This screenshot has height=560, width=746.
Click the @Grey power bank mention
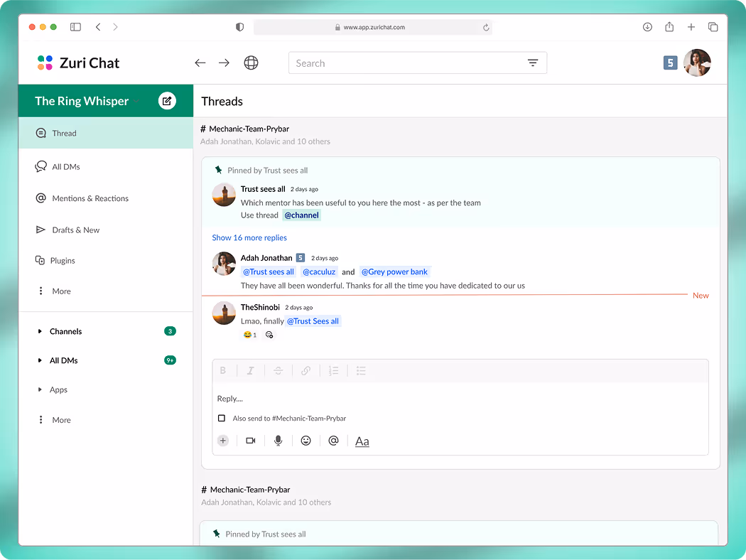pyautogui.click(x=394, y=271)
